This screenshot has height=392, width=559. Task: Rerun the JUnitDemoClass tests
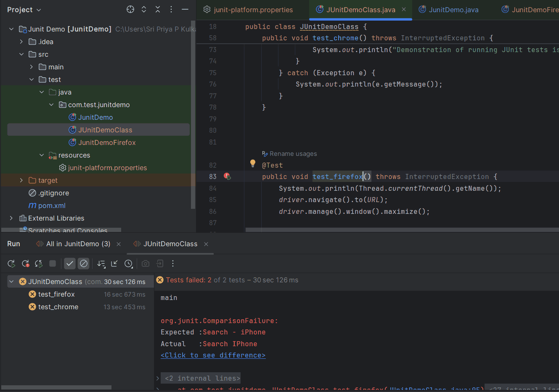coord(11,263)
